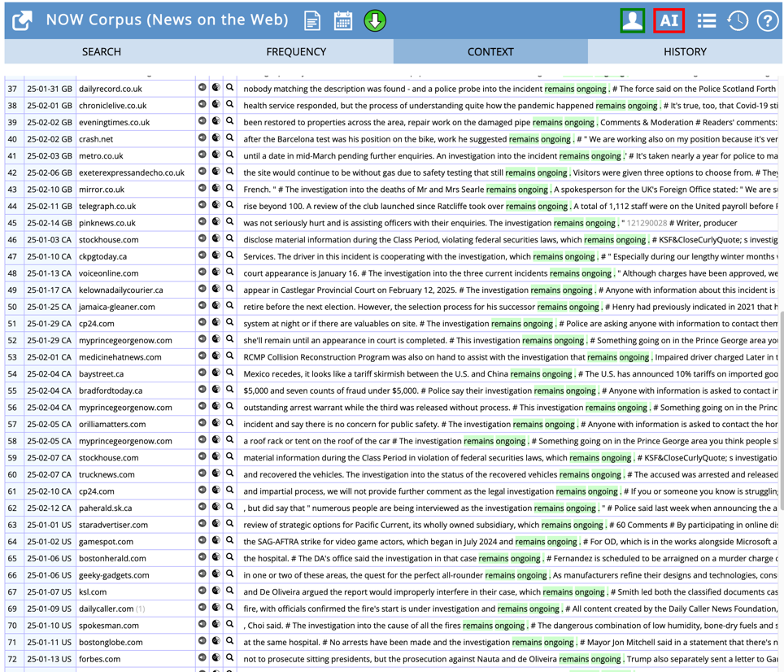The height and width of the screenshot is (672, 784).
Task: Click the context line starting 'Mexico recedes'
Action: pos(511,374)
